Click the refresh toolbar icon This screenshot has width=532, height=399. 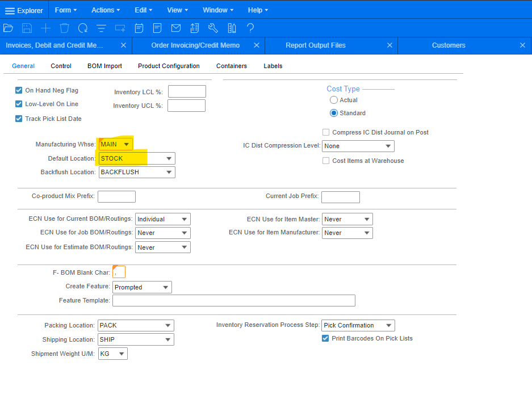point(83,28)
